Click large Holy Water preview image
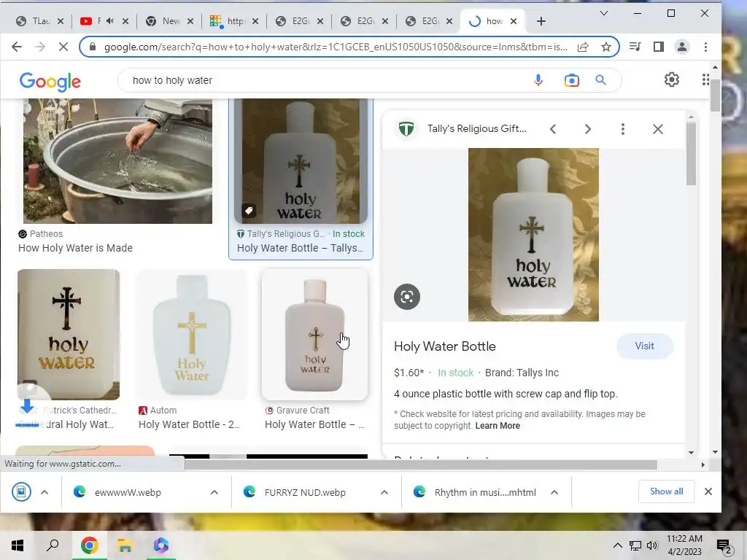Viewport: 747px width, 560px height. point(533,234)
